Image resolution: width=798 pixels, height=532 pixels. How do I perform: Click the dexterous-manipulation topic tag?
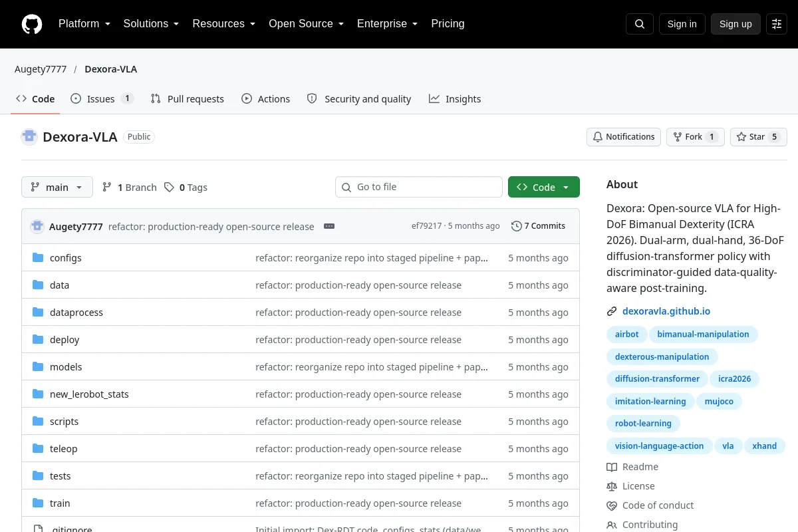pyautogui.click(x=662, y=357)
